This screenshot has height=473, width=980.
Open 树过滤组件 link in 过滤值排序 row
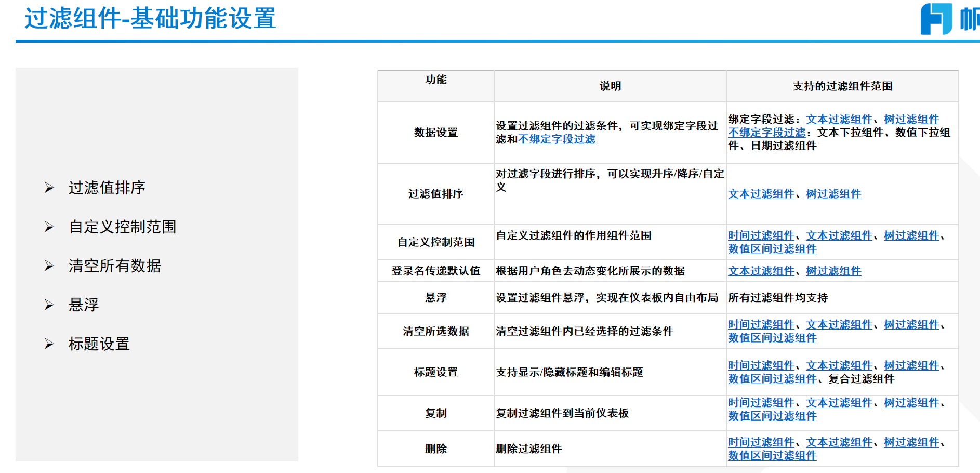pyautogui.click(x=833, y=194)
